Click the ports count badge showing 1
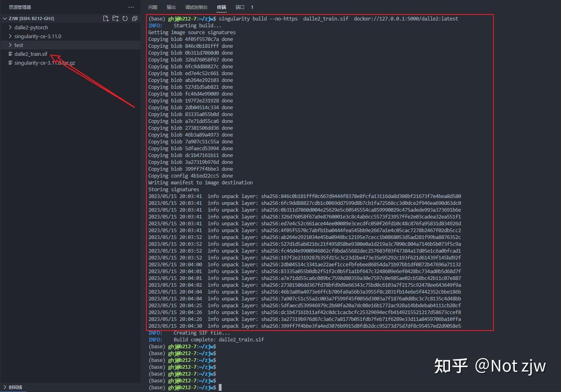Viewport: 561px width, 392px height. coord(252,7)
